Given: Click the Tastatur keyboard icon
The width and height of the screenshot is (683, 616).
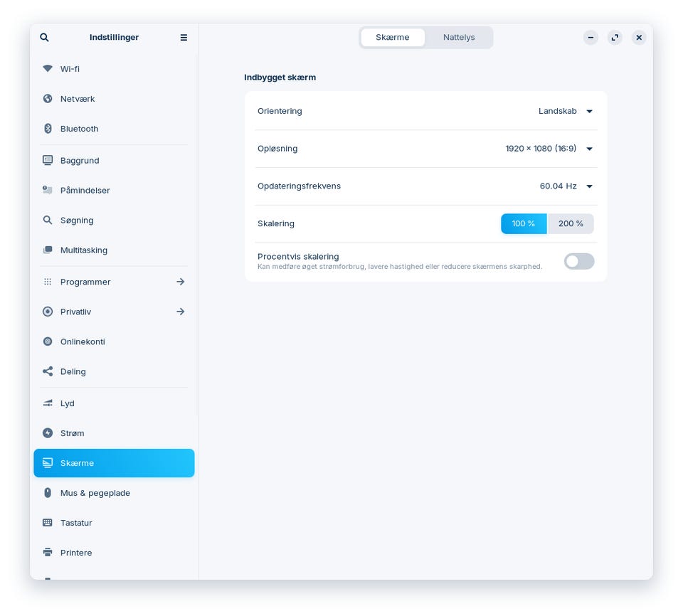Looking at the screenshot, I should pyautogui.click(x=48, y=523).
